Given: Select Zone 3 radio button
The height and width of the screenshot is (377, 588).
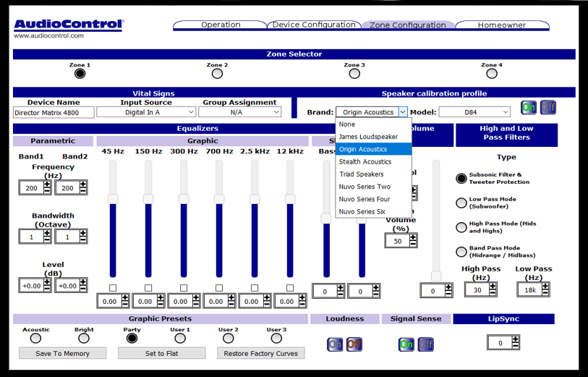Looking at the screenshot, I should pos(354,74).
